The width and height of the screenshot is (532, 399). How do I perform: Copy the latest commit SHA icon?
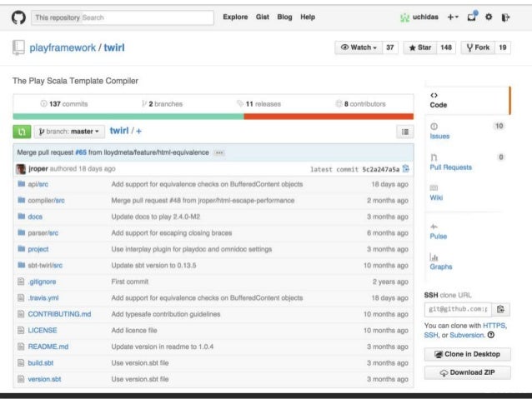coord(405,169)
